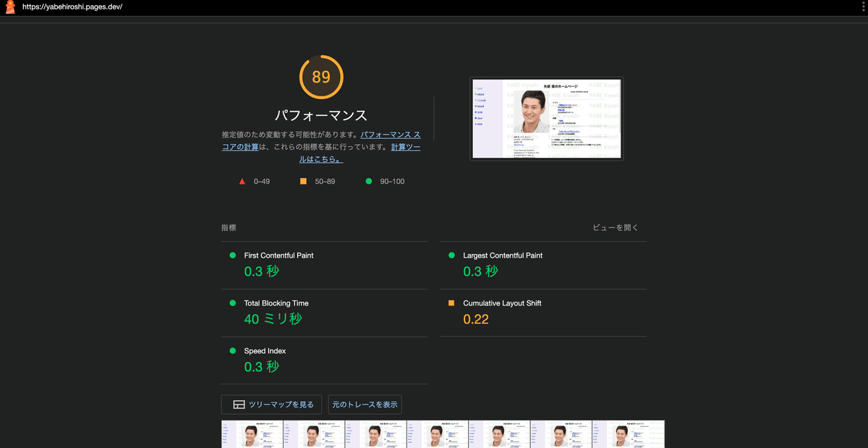Click the orange square beside Cumulative Layout Shift
868x448 pixels.
(451, 303)
